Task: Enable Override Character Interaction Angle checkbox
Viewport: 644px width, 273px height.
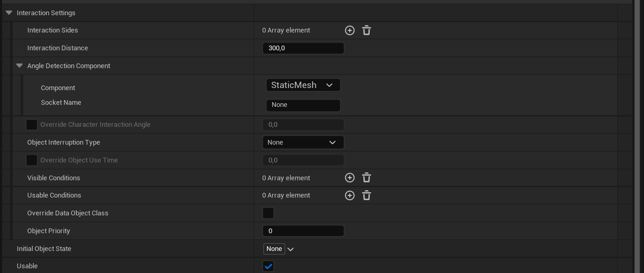Action: (32, 125)
